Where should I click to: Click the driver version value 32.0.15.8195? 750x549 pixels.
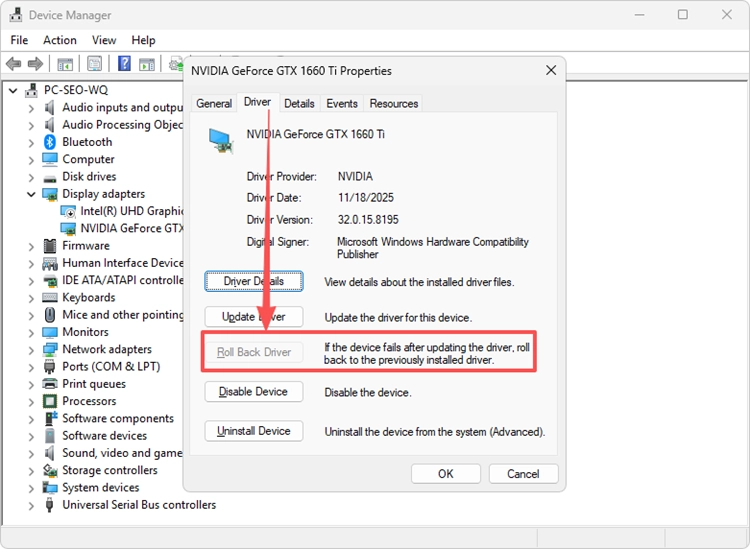(x=368, y=220)
